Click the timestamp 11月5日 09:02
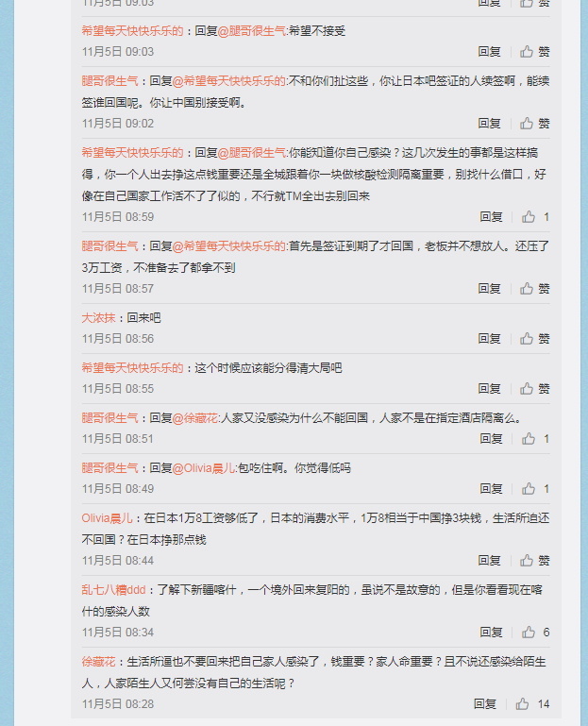The height and width of the screenshot is (726, 588). [118, 123]
